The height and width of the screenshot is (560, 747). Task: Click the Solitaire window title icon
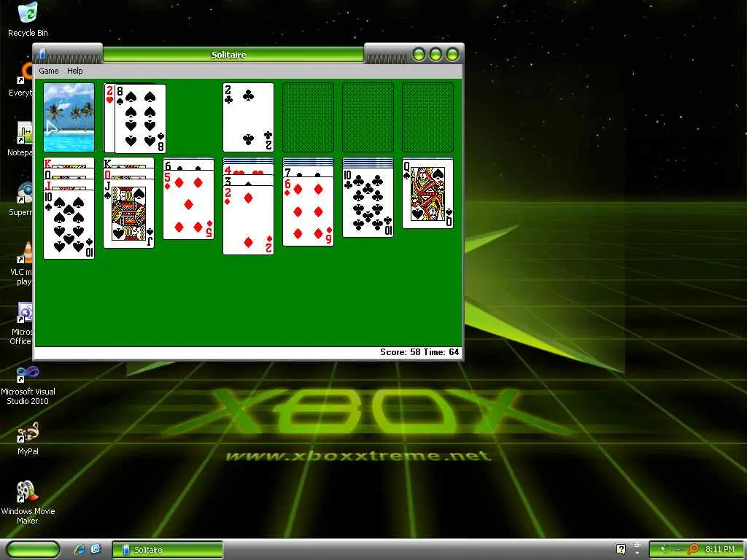coord(42,54)
